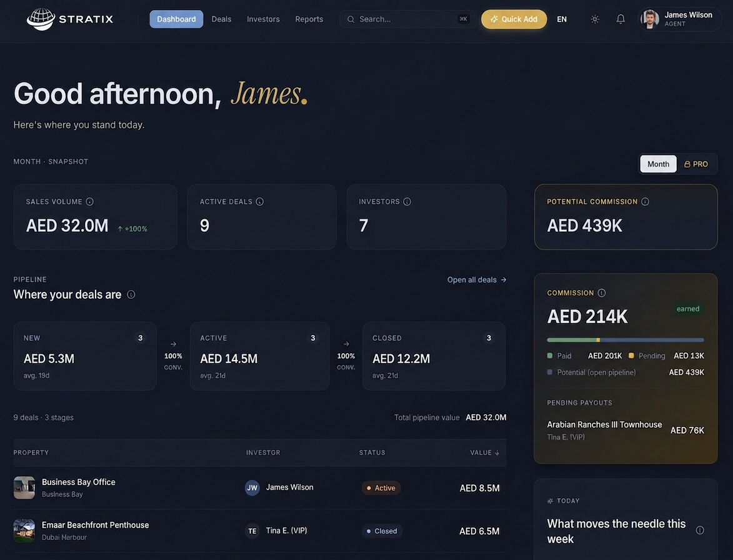Click the PRO lock icon

687,164
